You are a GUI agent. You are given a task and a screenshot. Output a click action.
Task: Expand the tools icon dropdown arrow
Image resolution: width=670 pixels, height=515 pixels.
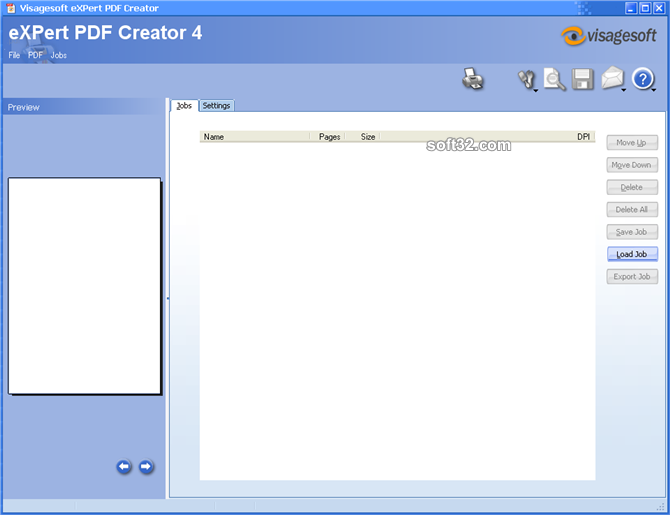(x=536, y=91)
